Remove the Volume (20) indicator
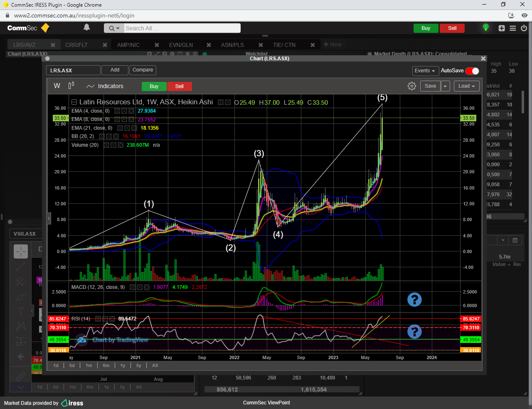The height and width of the screenshot is (409, 532). pyautogui.click(x=121, y=145)
